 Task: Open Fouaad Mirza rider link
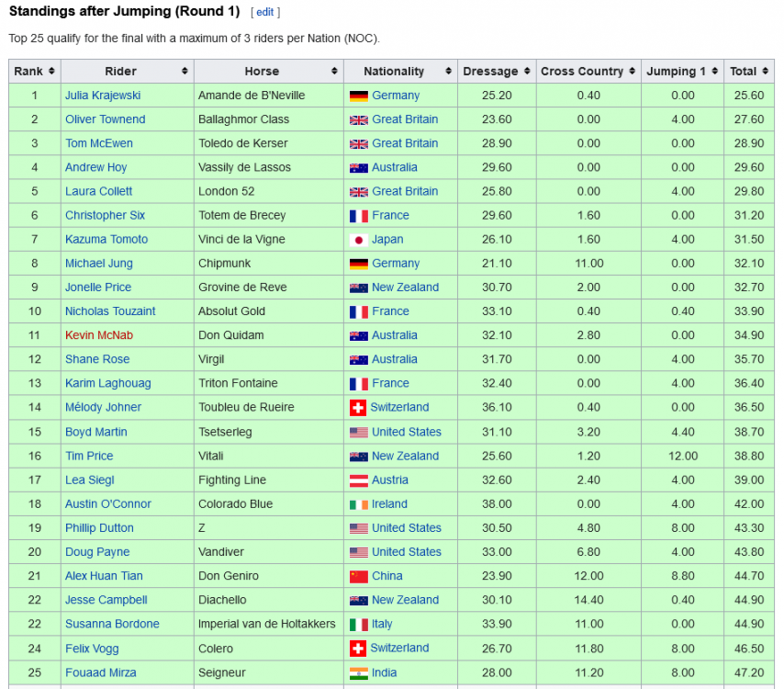(x=100, y=672)
